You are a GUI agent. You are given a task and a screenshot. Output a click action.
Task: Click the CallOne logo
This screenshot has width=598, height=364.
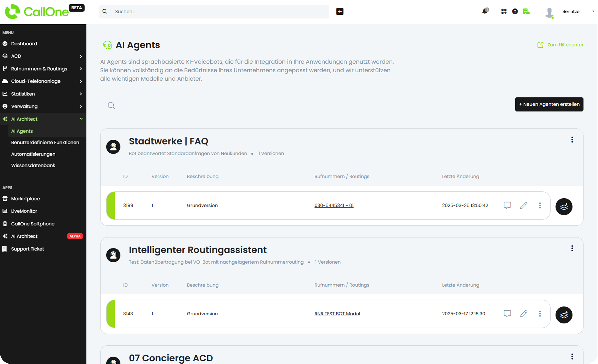(x=37, y=12)
